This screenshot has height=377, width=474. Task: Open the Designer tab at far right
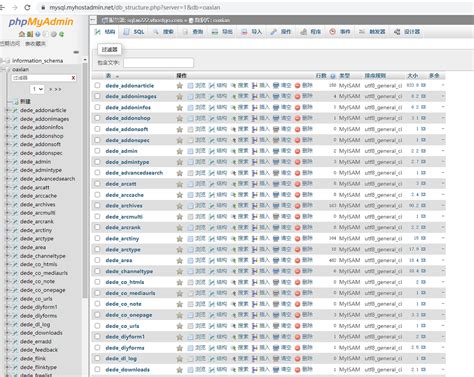pos(407,32)
